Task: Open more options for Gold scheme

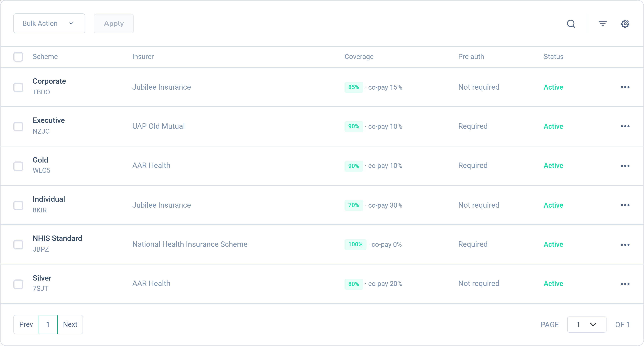Action: [625, 166]
